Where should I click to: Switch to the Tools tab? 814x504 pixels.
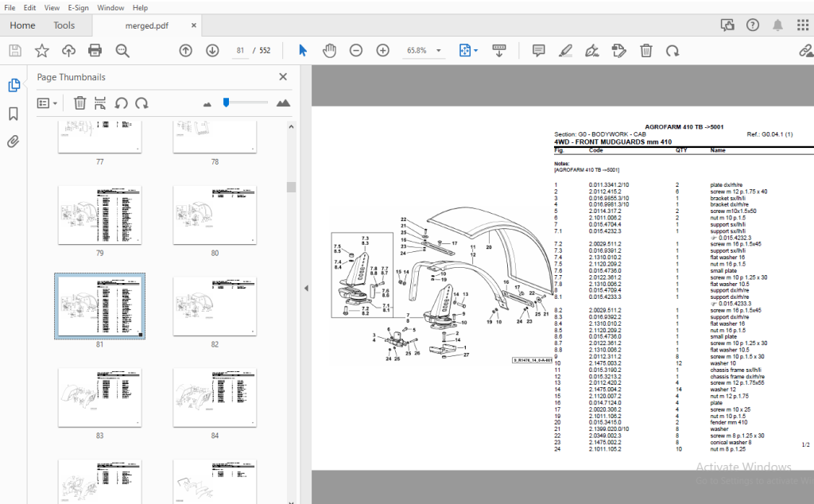coord(64,25)
